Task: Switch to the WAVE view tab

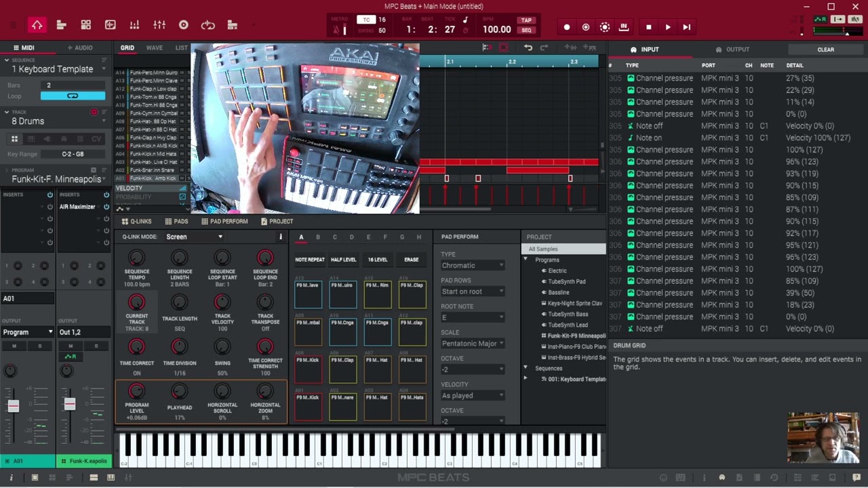Action: click(155, 48)
